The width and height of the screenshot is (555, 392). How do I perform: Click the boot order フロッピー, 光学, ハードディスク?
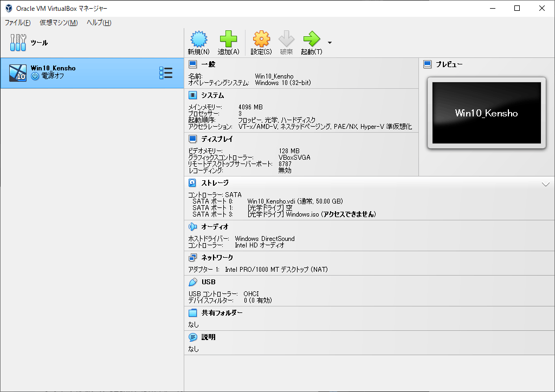276,120
